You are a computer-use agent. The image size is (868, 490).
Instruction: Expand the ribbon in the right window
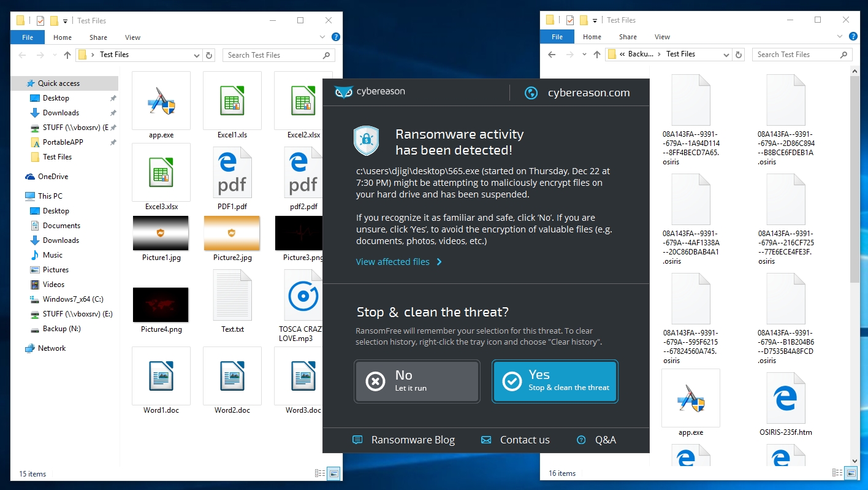[x=839, y=37]
